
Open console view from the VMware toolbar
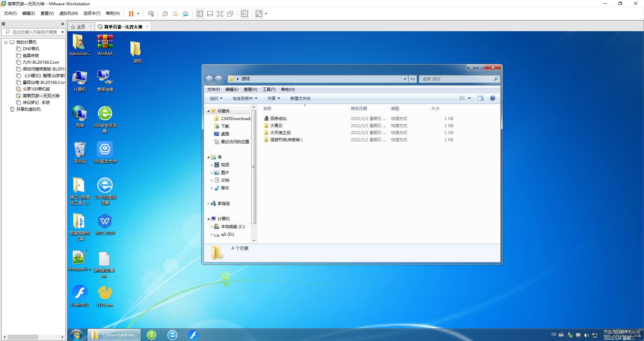click(245, 14)
